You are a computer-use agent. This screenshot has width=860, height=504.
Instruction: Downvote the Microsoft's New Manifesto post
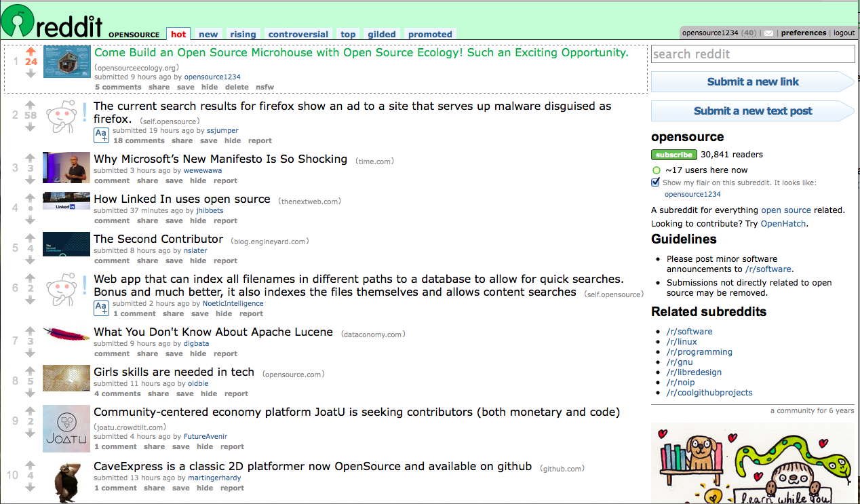click(x=31, y=180)
